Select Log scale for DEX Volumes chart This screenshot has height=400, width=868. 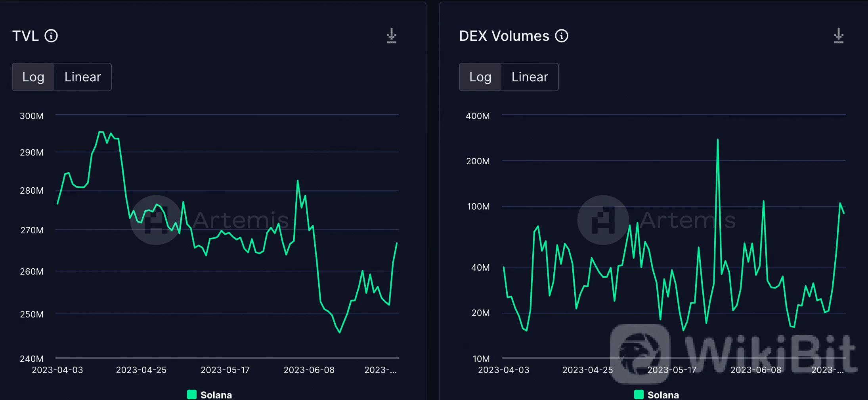(480, 77)
